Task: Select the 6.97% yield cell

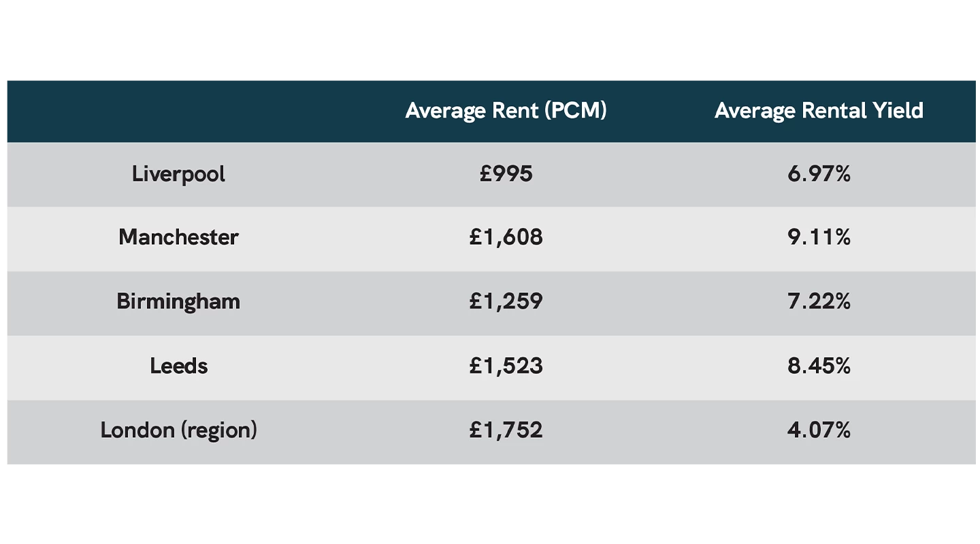Action: [x=819, y=174]
